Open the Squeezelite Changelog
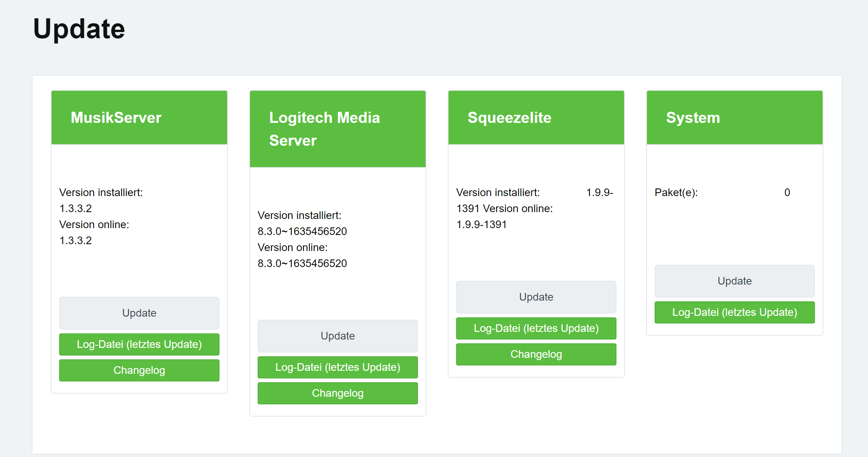This screenshot has height=457, width=868. [536, 354]
